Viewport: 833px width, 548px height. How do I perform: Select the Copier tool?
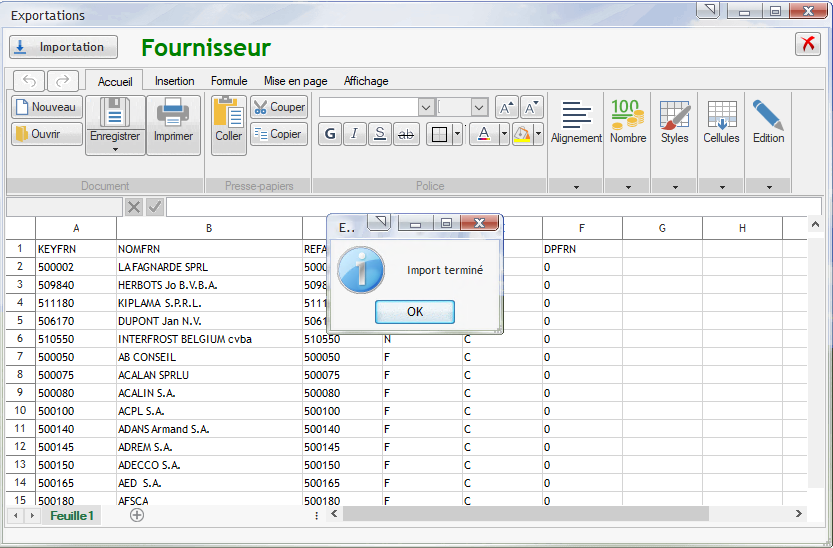coord(278,134)
